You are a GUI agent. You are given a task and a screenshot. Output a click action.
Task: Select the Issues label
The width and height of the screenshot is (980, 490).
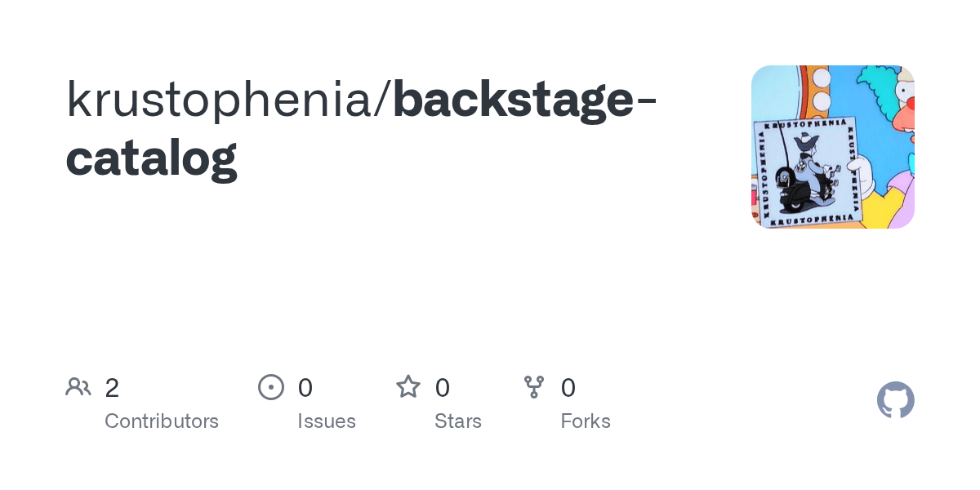[327, 421]
